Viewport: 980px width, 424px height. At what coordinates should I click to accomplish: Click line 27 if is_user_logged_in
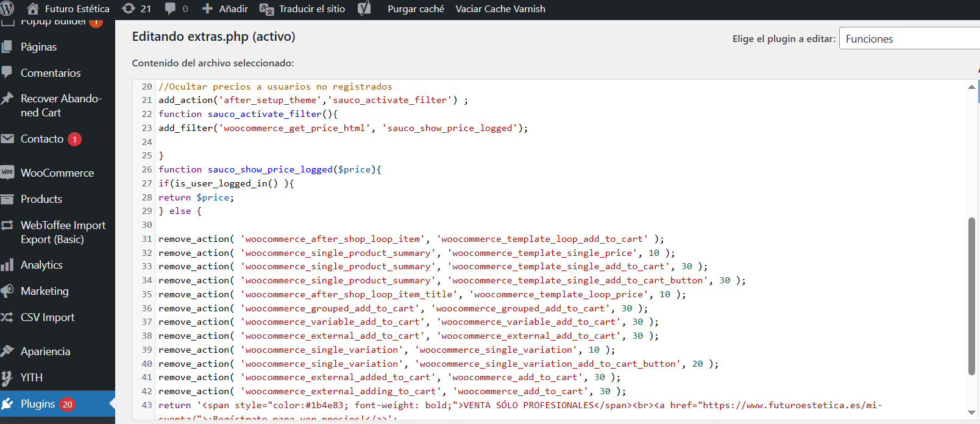(226, 183)
